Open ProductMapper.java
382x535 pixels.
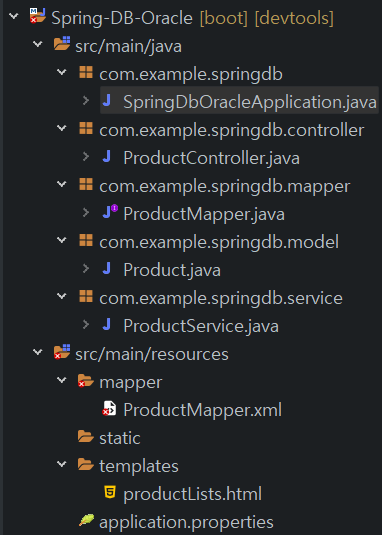point(204,214)
